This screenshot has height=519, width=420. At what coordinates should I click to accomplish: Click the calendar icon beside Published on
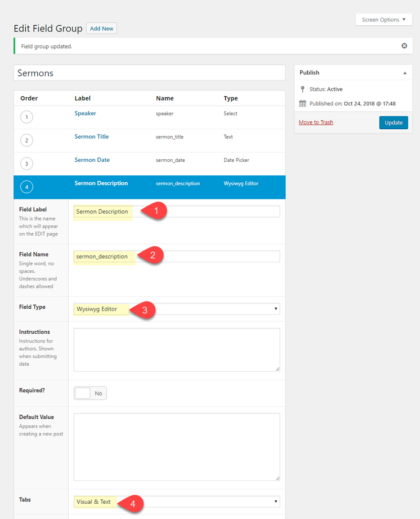click(x=302, y=104)
